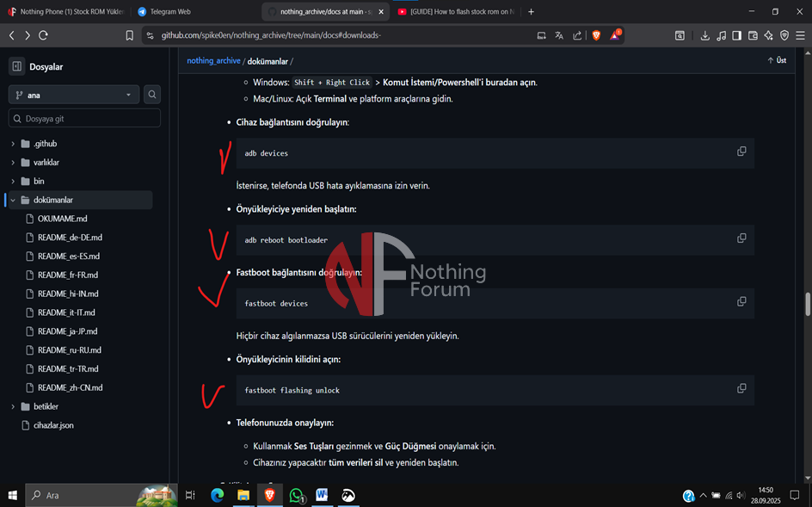Click the 'Dosyaya git' search field
Viewport: 812px width, 507px height.
click(86, 119)
